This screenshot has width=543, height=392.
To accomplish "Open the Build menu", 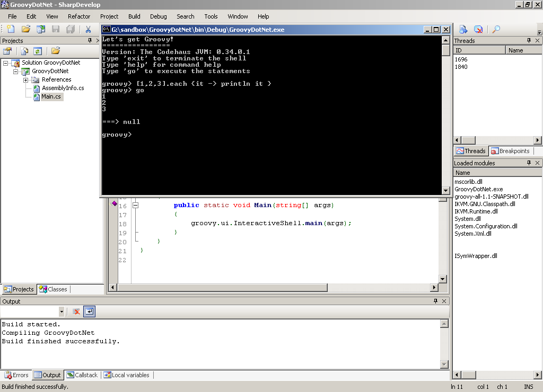I will click(x=134, y=16).
